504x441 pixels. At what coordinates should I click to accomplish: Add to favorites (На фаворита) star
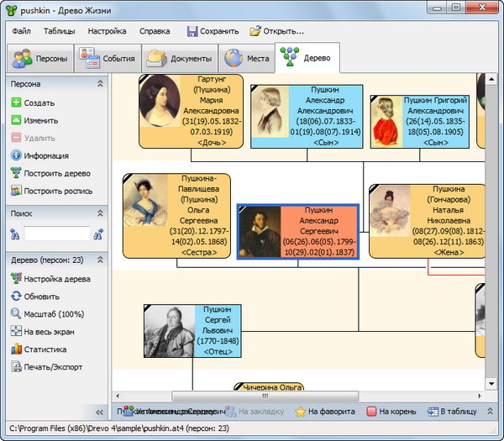coord(300,412)
